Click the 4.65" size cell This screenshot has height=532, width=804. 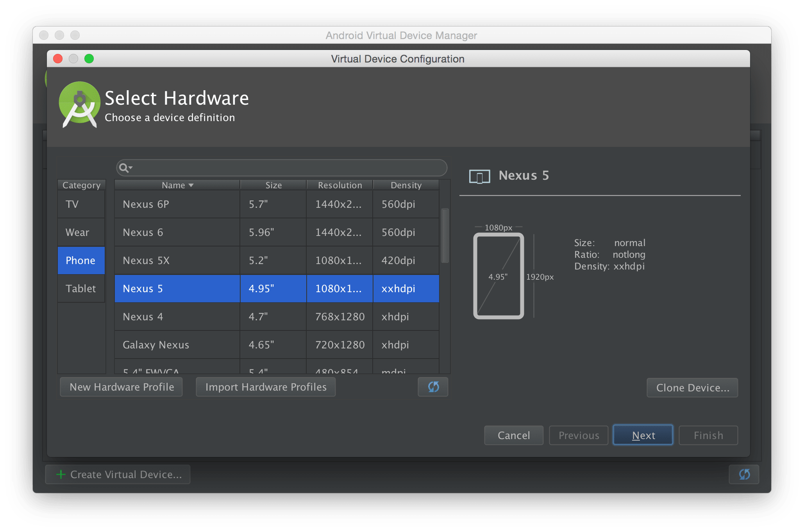click(273, 345)
